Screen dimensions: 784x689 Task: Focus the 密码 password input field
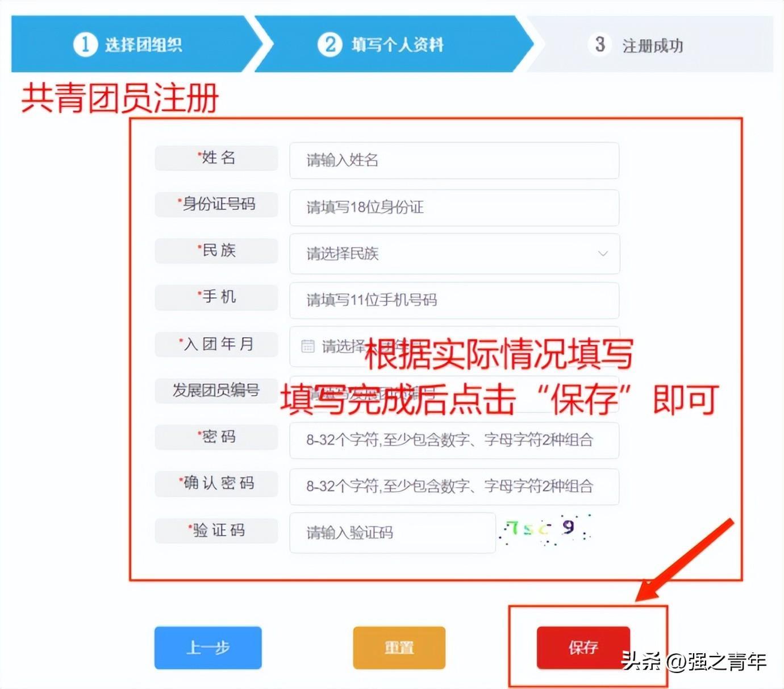click(454, 440)
